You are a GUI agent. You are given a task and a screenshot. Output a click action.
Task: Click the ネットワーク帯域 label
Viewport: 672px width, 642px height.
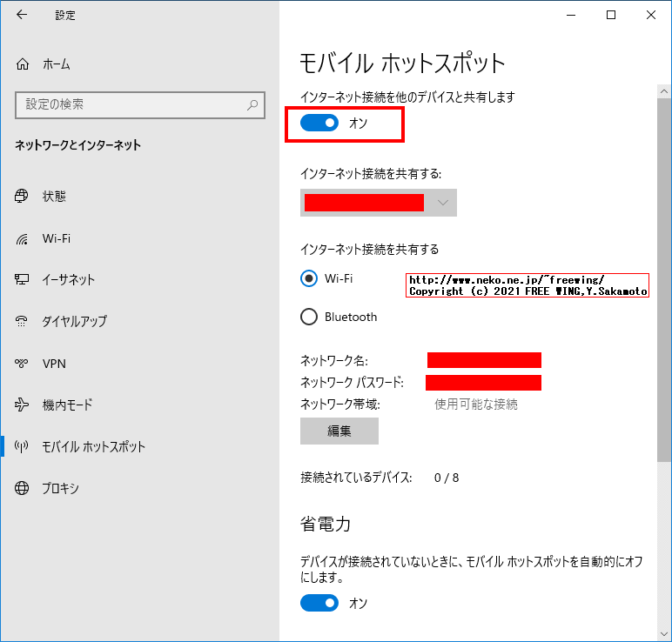tap(339, 404)
